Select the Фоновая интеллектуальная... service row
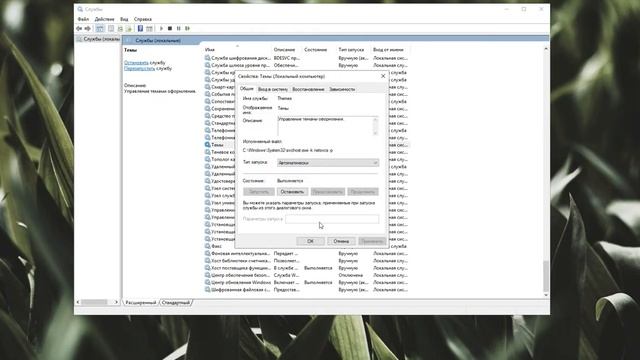640x360 pixels. [x=306, y=253]
